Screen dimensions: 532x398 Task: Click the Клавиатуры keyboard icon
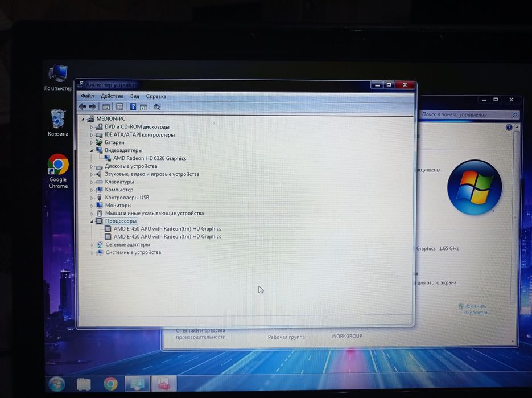click(99, 182)
